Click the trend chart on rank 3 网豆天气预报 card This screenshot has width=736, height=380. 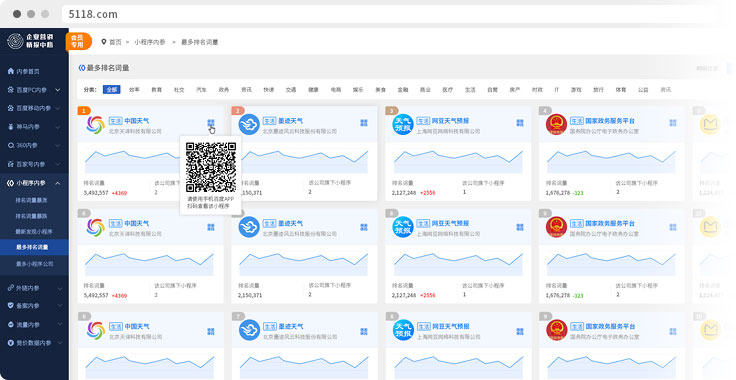click(458, 161)
